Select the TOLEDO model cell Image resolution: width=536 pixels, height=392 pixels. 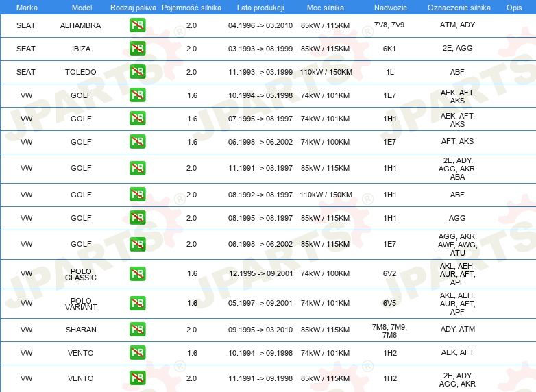[x=81, y=72]
